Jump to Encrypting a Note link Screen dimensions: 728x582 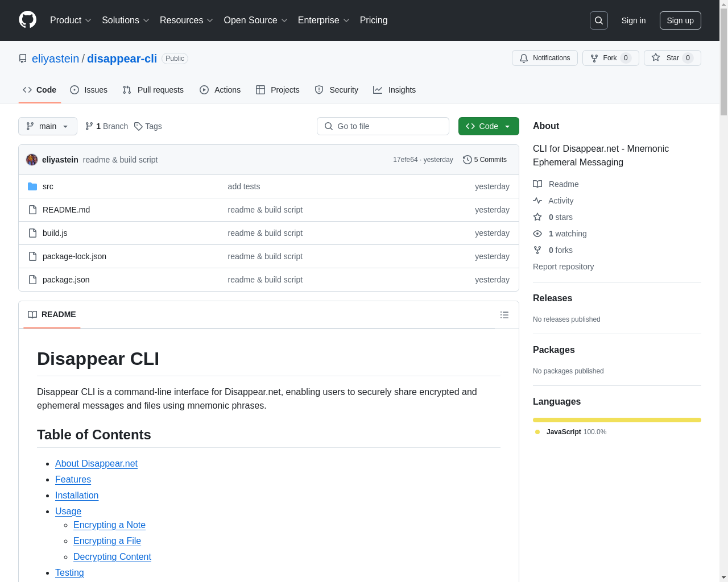[109, 525]
